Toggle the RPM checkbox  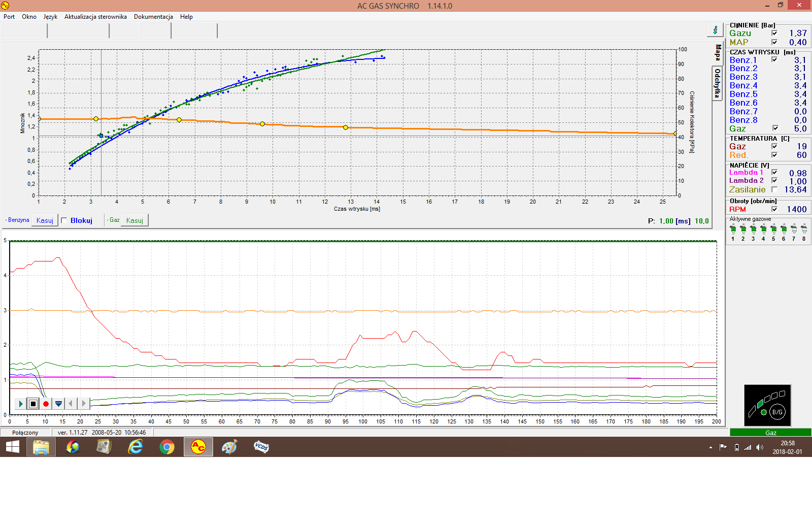click(x=774, y=209)
